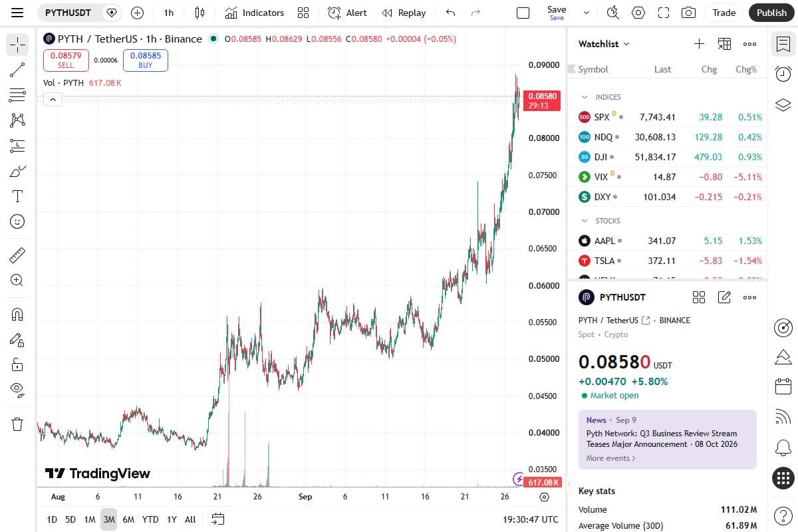Open More events link
Screen dimensions: 798x532
610,458
